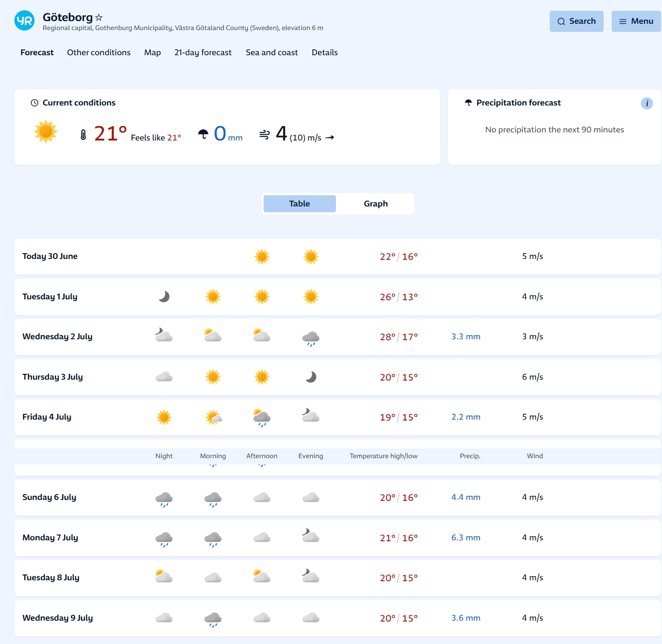Expand the Thursday 3 July row

pyautogui.click(x=338, y=377)
